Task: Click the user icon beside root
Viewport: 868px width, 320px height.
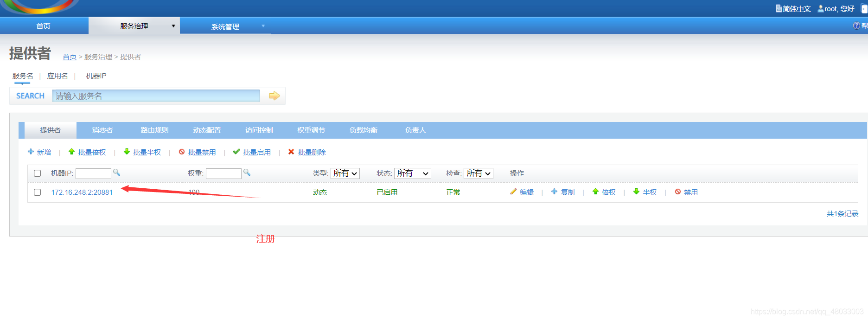Action: pos(821,8)
